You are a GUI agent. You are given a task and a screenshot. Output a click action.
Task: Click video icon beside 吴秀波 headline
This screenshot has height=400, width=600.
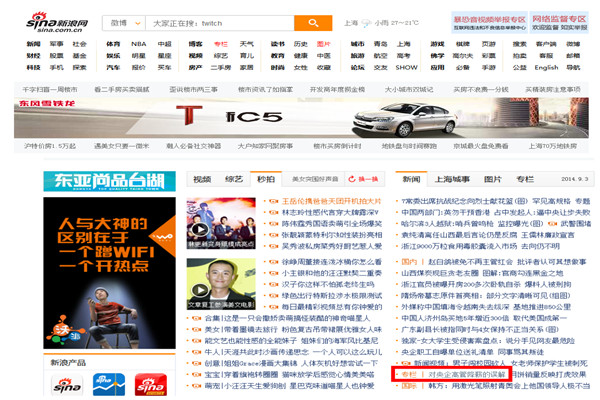pos(274,246)
